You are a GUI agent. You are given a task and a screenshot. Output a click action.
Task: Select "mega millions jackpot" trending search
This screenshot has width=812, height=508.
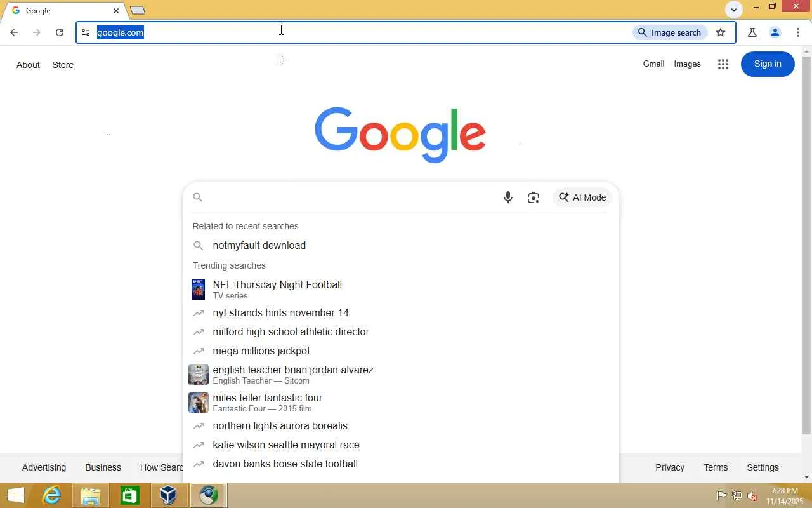pos(400,351)
